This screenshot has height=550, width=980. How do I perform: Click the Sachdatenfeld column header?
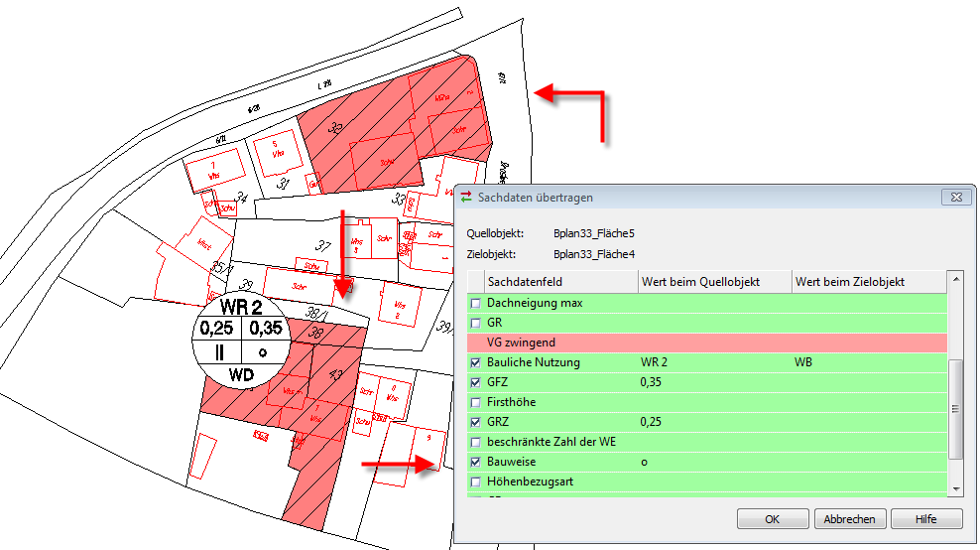click(x=559, y=282)
